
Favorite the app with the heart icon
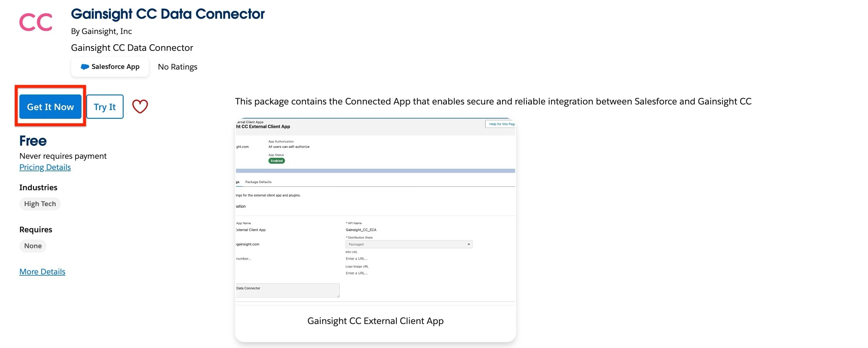click(140, 107)
